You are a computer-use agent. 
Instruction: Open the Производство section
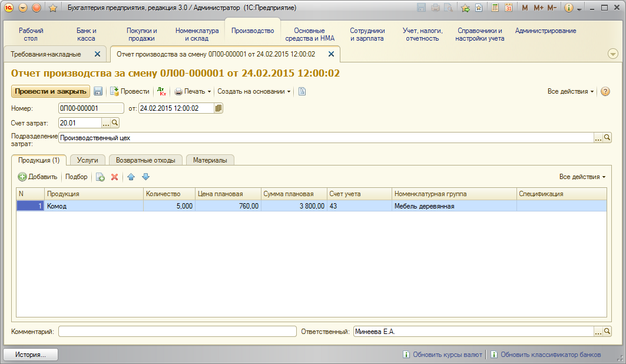(x=253, y=31)
